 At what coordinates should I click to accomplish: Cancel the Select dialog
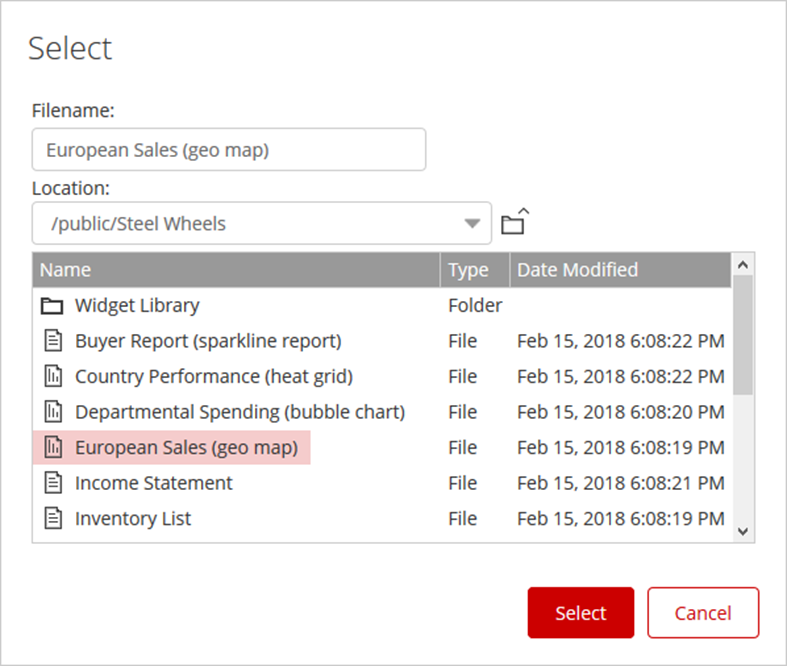703,613
